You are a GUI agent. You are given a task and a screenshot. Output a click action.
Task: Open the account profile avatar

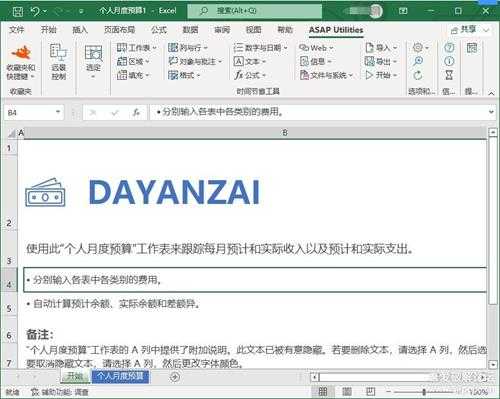coord(375,11)
